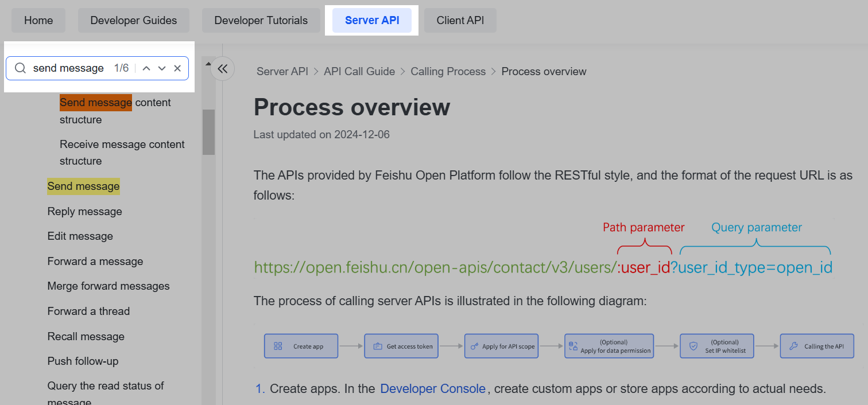Click the Calling the API diagram step
Image resolution: width=868 pixels, height=405 pixels.
pos(816,346)
